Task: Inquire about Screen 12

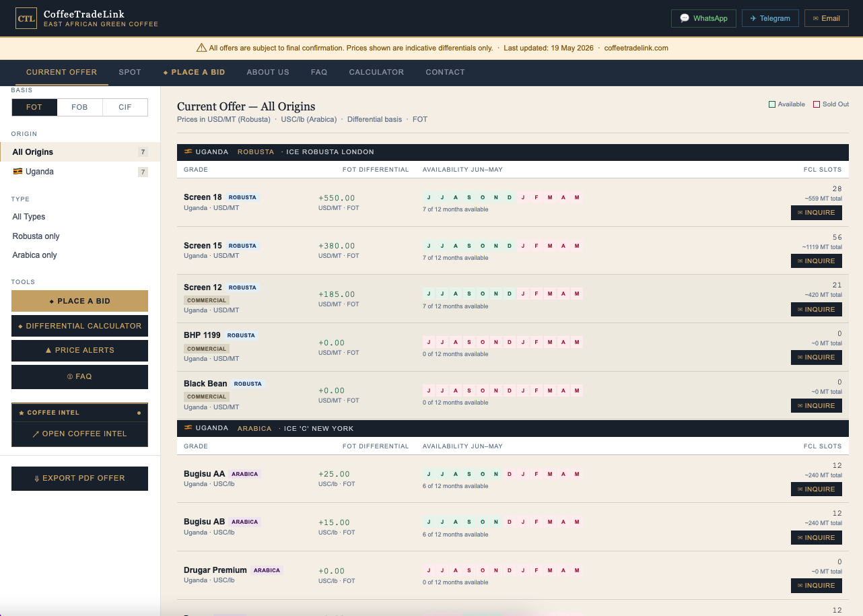Action: point(816,310)
